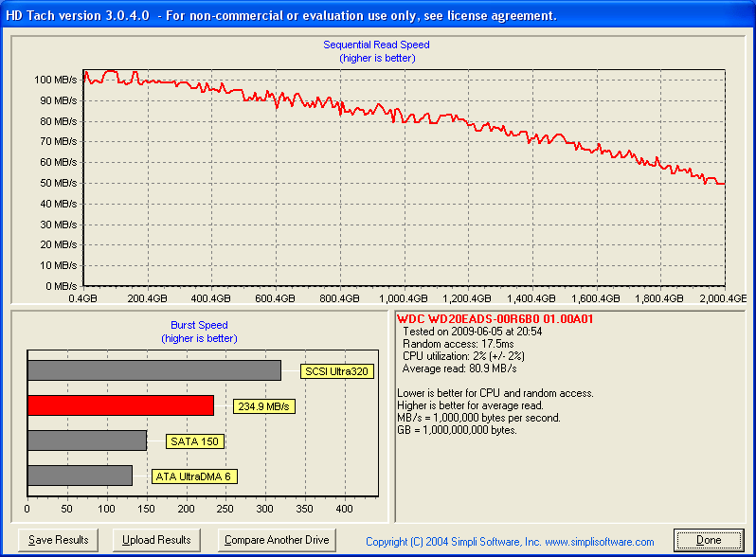
Task: Click the Save Results button
Action: point(59,540)
